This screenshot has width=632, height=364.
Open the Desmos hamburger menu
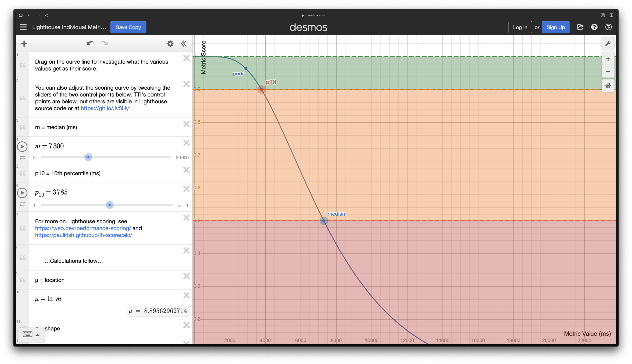(x=23, y=27)
